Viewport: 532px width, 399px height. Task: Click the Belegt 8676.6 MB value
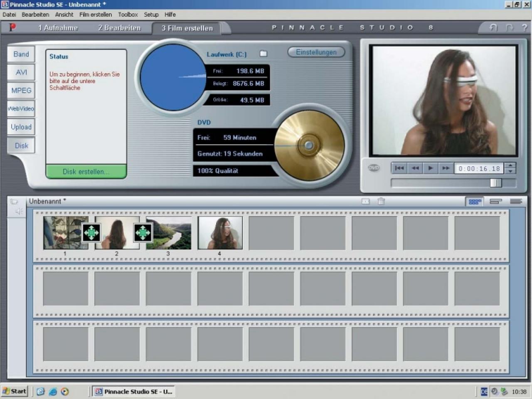click(249, 84)
